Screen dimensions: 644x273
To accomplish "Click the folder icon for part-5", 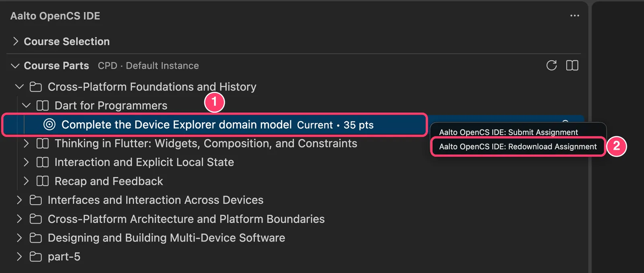I will [36, 257].
